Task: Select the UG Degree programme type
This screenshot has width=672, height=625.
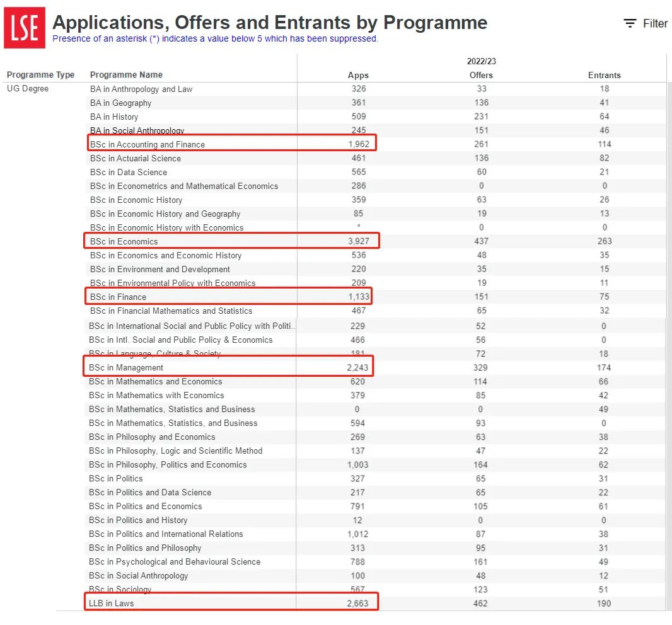Action: click(x=28, y=89)
